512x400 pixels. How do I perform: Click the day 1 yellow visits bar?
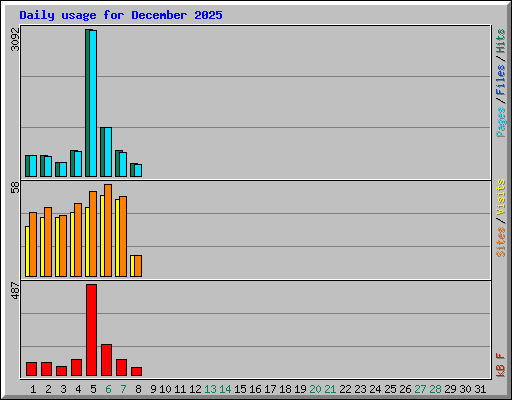point(27,251)
